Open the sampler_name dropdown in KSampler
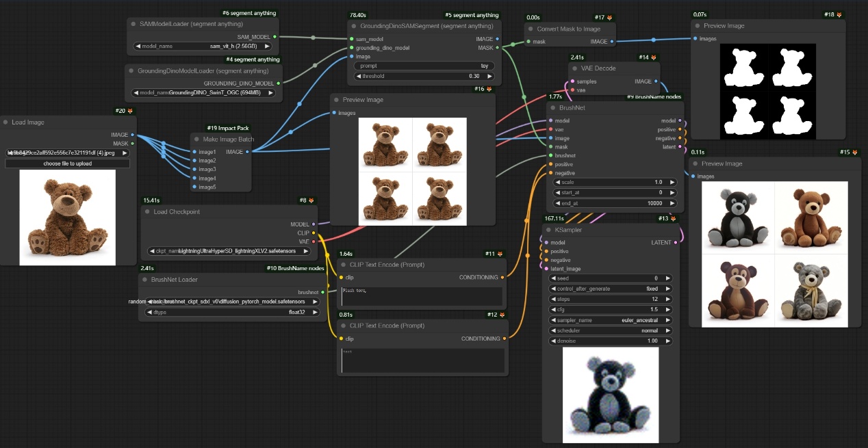The width and height of the screenshot is (868, 448). point(611,320)
